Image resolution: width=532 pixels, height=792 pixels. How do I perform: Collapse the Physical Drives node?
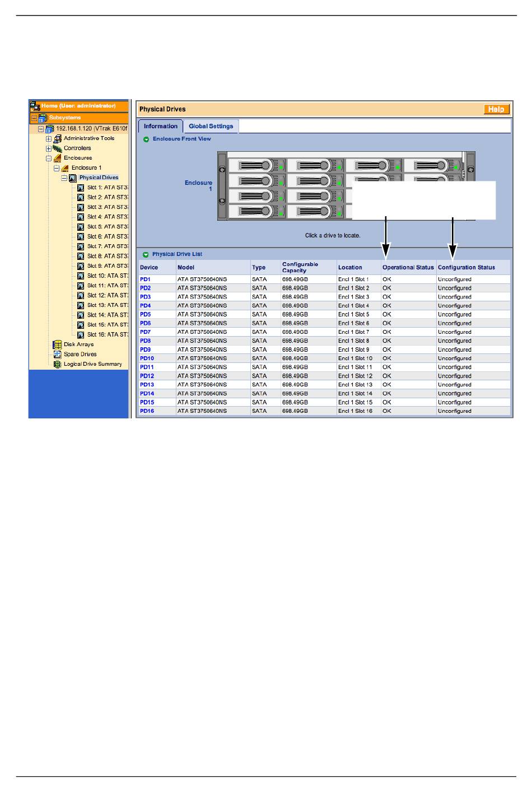tap(64, 178)
